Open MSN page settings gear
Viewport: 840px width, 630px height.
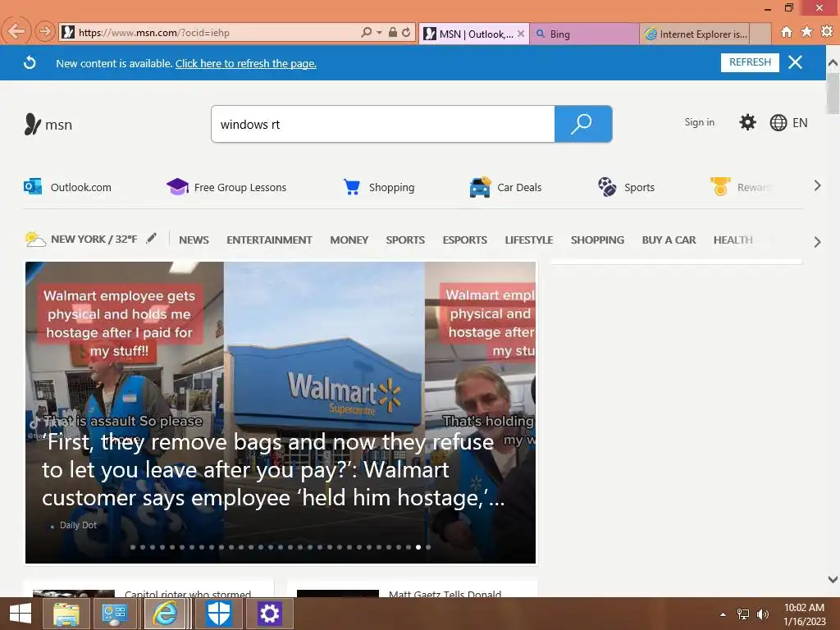click(x=747, y=122)
